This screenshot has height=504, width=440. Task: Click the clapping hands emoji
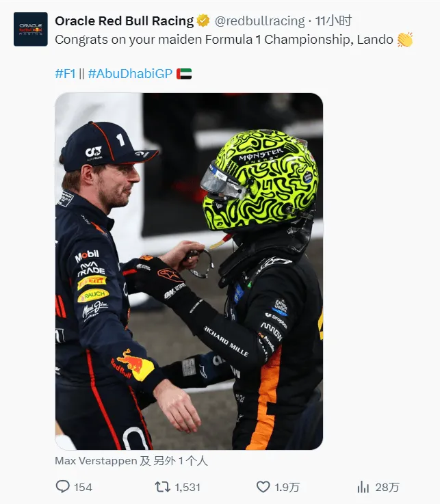[405, 40]
